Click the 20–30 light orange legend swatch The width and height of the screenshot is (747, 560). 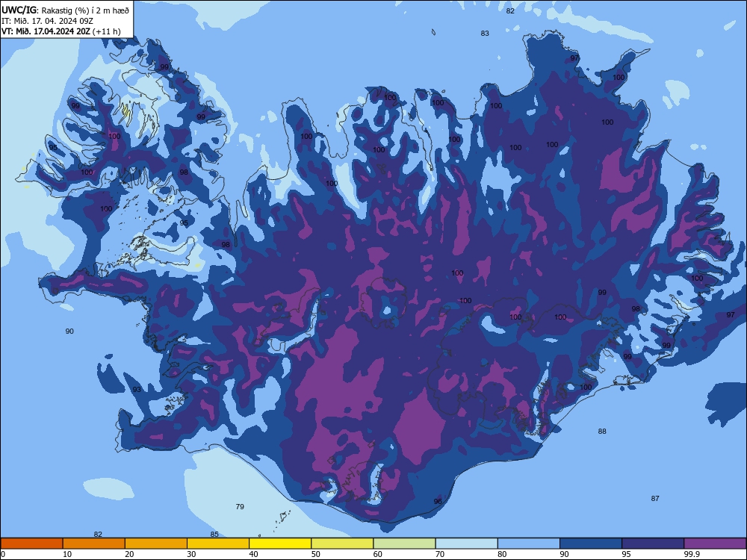coord(156,544)
